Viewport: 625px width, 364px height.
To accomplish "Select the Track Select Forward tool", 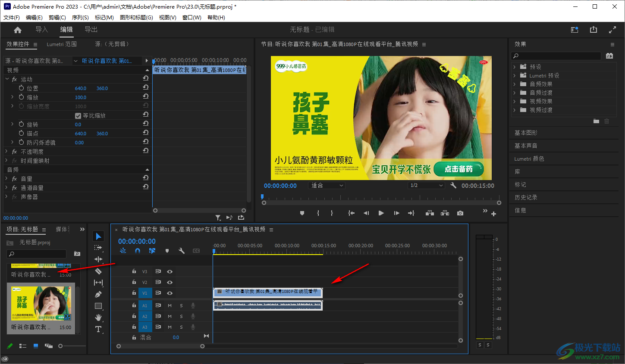I will [x=98, y=248].
